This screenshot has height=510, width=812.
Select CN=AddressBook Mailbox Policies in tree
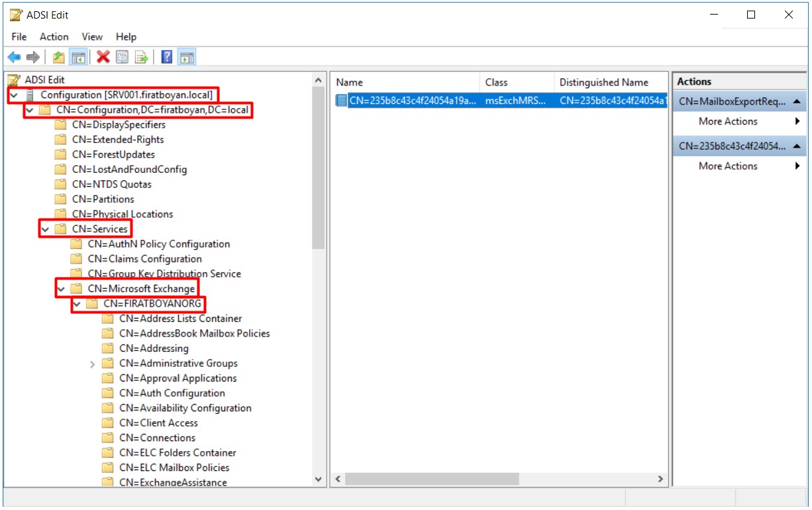195,334
